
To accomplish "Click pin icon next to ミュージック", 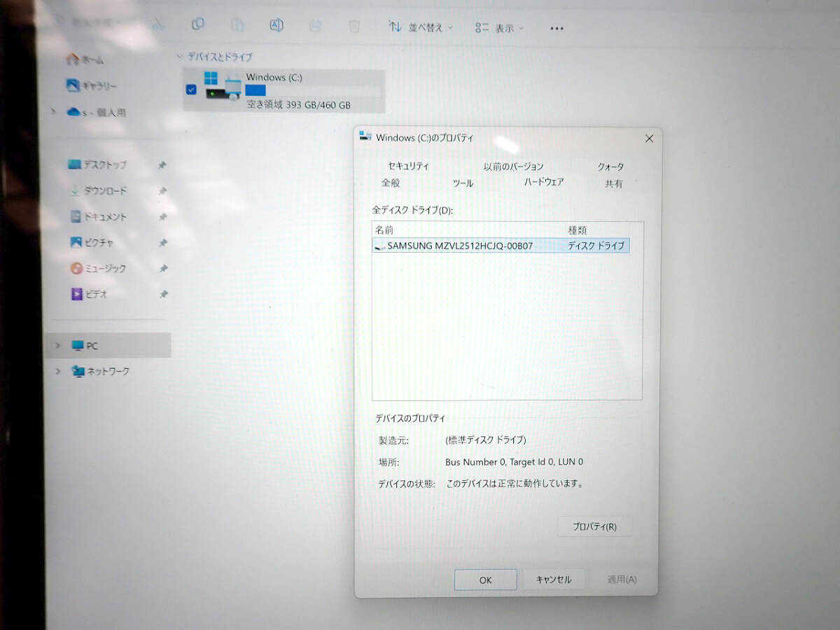I will (x=162, y=269).
